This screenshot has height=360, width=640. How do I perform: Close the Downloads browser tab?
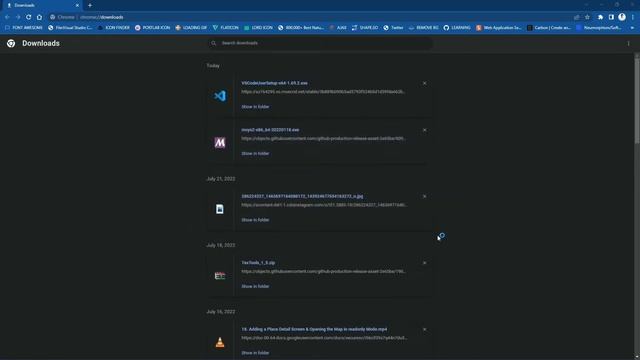77,5
